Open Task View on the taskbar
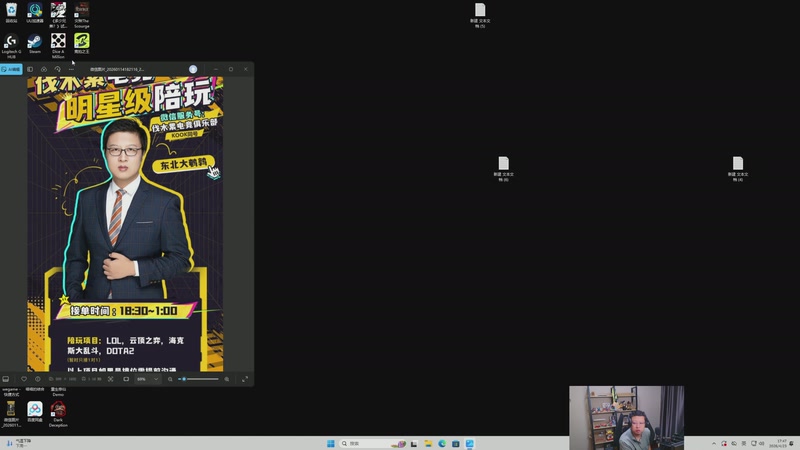Image resolution: width=800 pixels, height=450 pixels. (x=414, y=443)
